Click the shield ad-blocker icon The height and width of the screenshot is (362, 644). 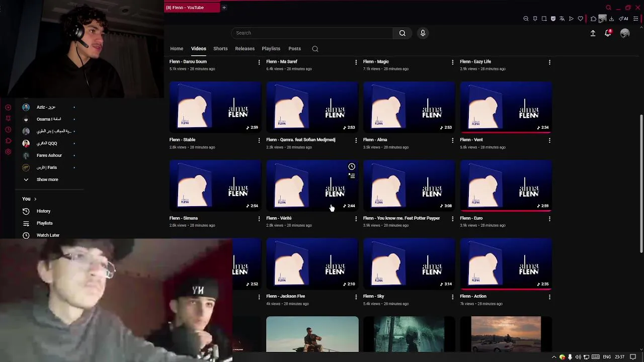tap(553, 19)
